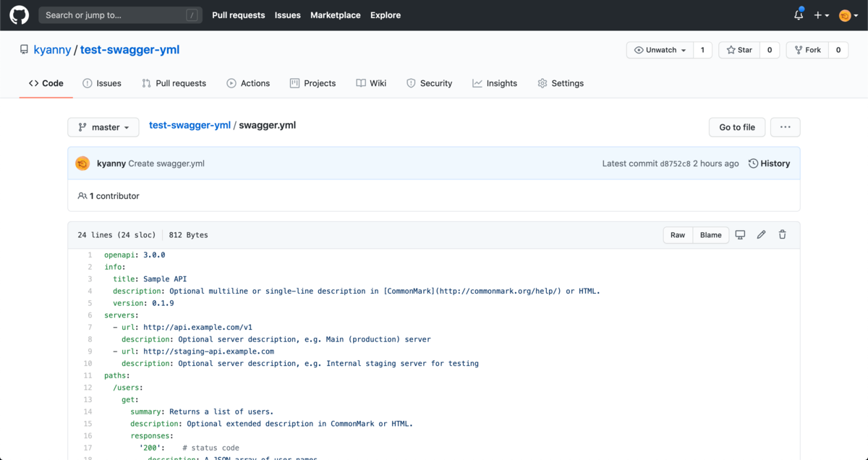The width and height of the screenshot is (868, 460).
Task: Edit swagger.yml with the pencil icon
Action: [761, 234]
